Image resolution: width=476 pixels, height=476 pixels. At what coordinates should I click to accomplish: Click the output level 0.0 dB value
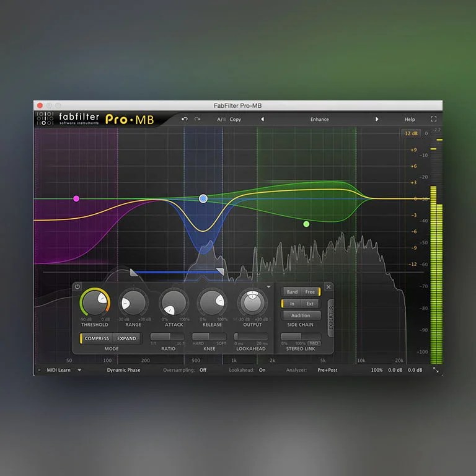(x=415, y=370)
